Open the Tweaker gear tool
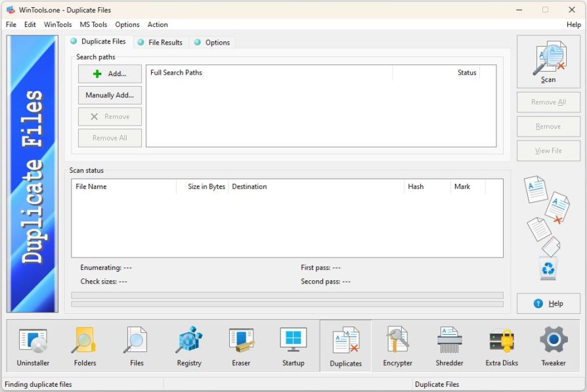Screen dimensions: 587x392 click(x=554, y=346)
